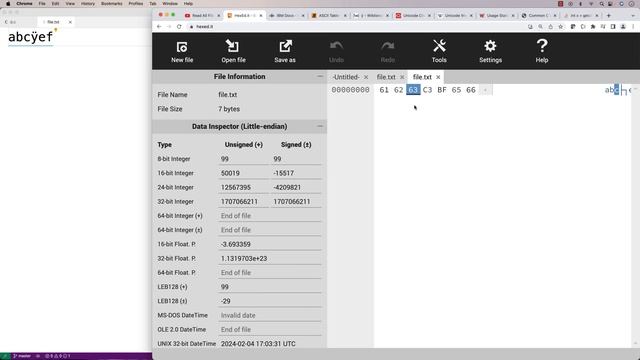Screen dimensions: 640x360
Task: Click the 32-bit Float value 1.1319703e+23
Action: click(270, 259)
